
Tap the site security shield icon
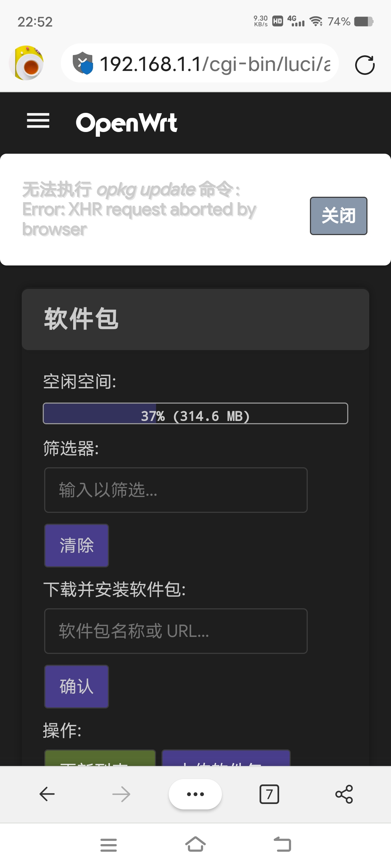[x=83, y=63]
